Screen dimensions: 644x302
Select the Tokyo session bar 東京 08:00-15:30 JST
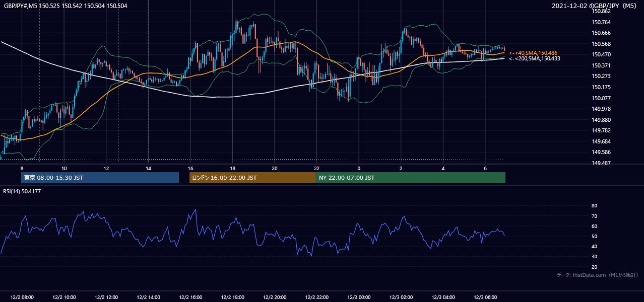(x=100, y=178)
